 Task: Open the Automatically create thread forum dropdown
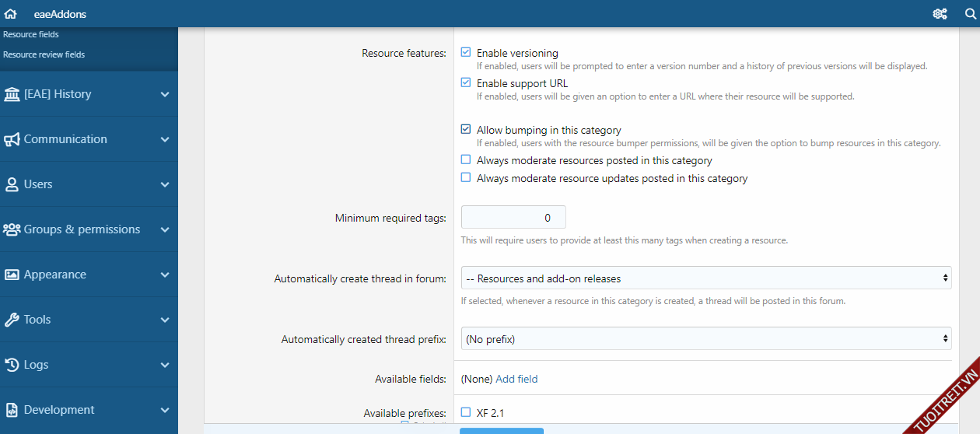pyautogui.click(x=705, y=278)
